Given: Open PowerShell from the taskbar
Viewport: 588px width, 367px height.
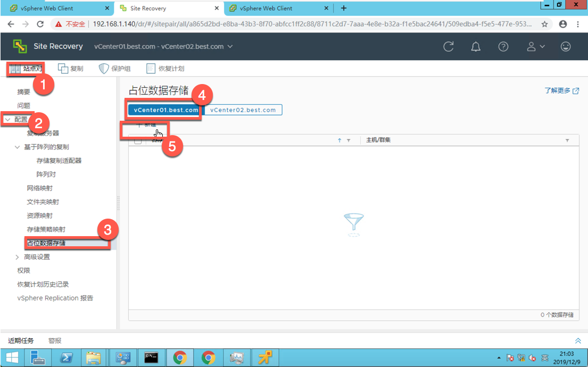Looking at the screenshot, I should pyautogui.click(x=66, y=357).
